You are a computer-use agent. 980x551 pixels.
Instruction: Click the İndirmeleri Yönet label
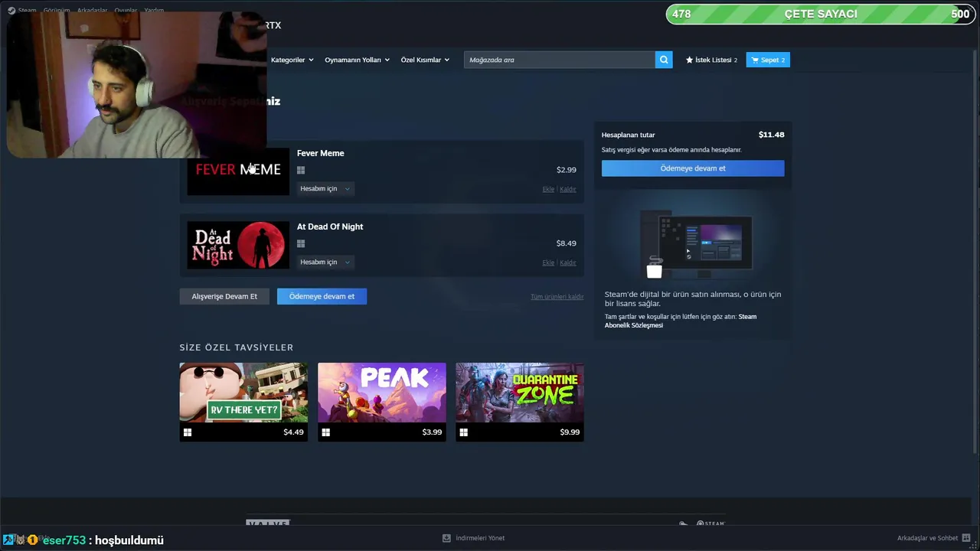point(480,538)
